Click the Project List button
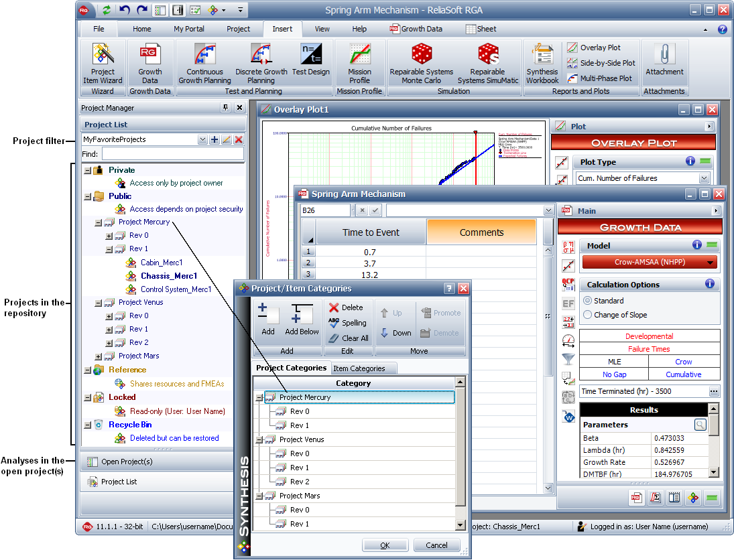Image resolution: width=734 pixels, height=560 pixels. 158,482
